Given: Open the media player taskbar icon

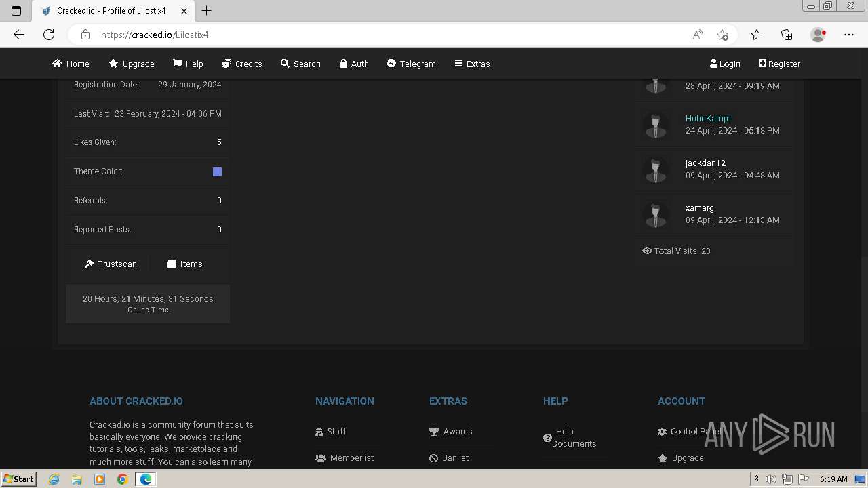Looking at the screenshot, I should click(x=100, y=479).
